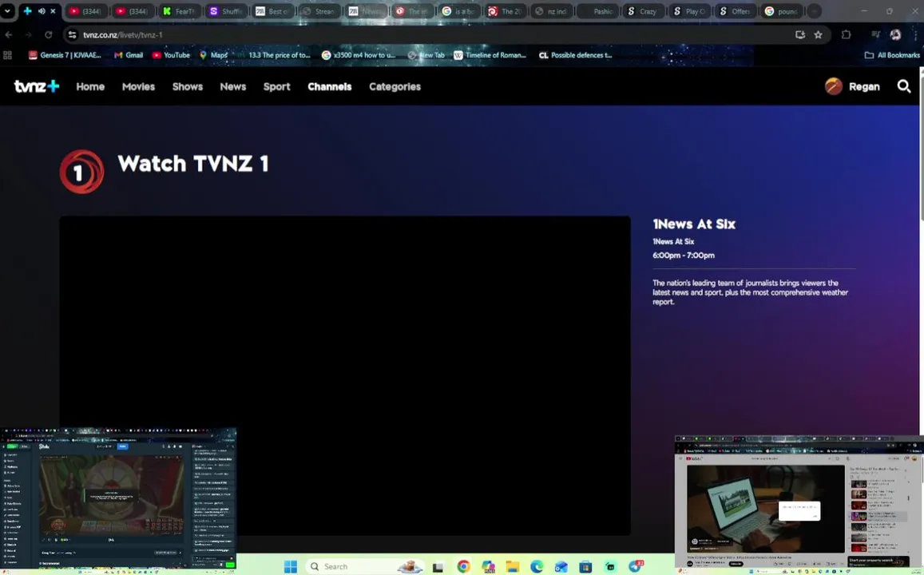Open the 'x3500 m4 how to u...' bookmark

pos(359,55)
